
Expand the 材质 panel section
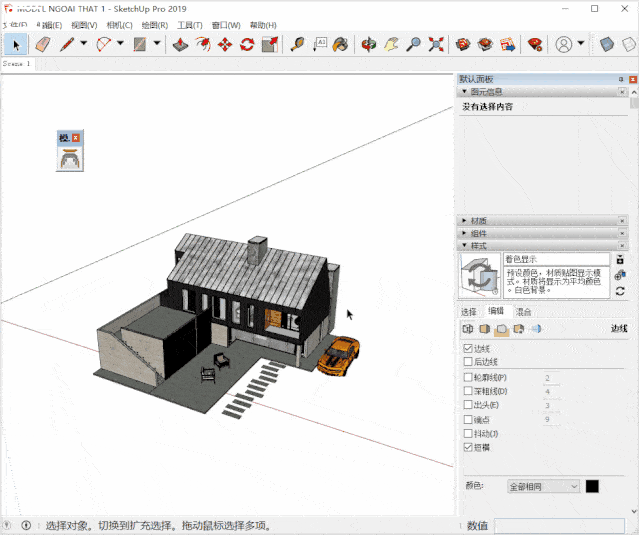coord(464,220)
